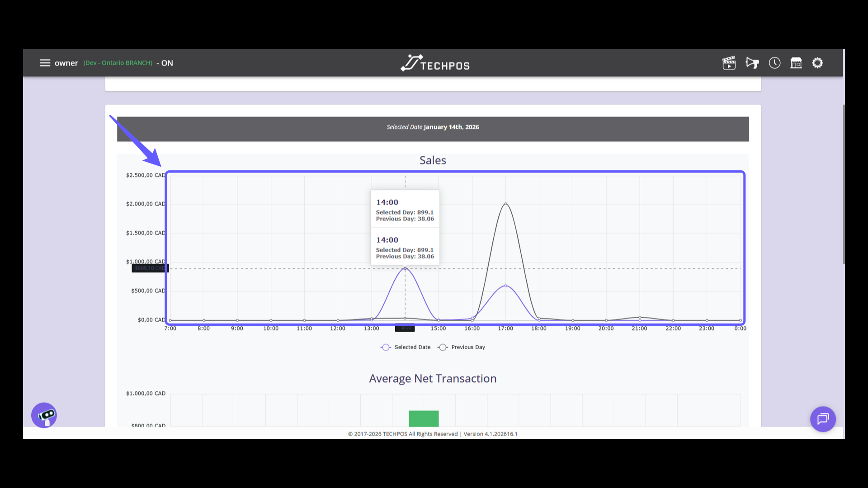Image resolution: width=868 pixels, height=488 pixels.
Task: Select the Dev - Ontario BRANCH label
Action: click(118, 63)
